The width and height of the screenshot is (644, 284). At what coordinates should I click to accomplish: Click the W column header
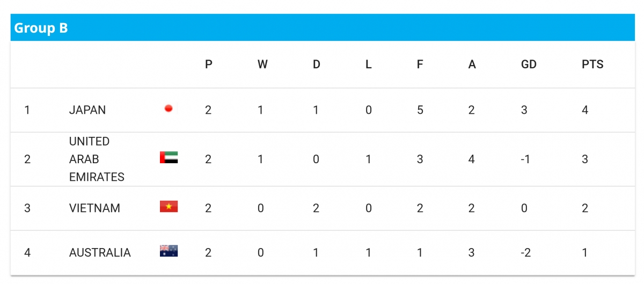pyautogui.click(x=262, y=64)
